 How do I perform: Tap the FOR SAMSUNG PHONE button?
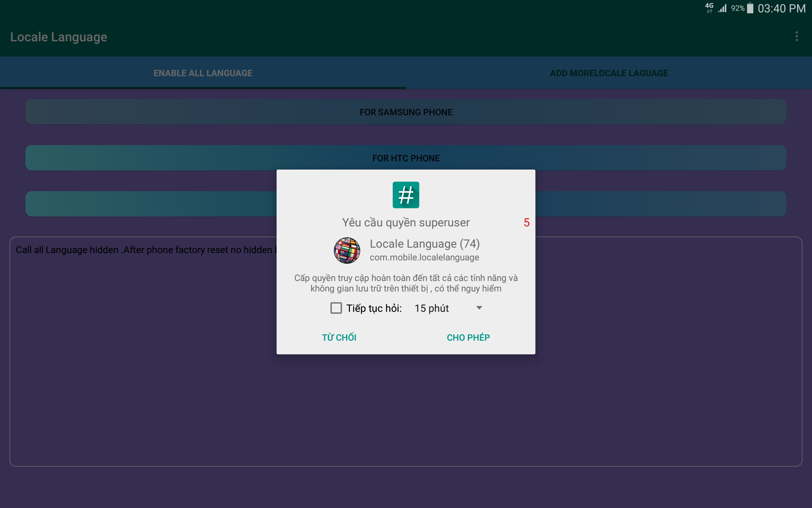point(406,112)
